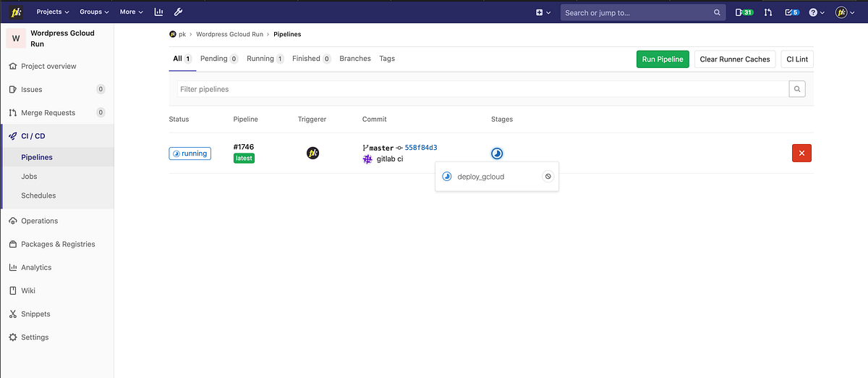Open the Pipelines sidebar sub-item
Image resolution: width=868 pixels, height=378 pixels.
pos(37,157)
